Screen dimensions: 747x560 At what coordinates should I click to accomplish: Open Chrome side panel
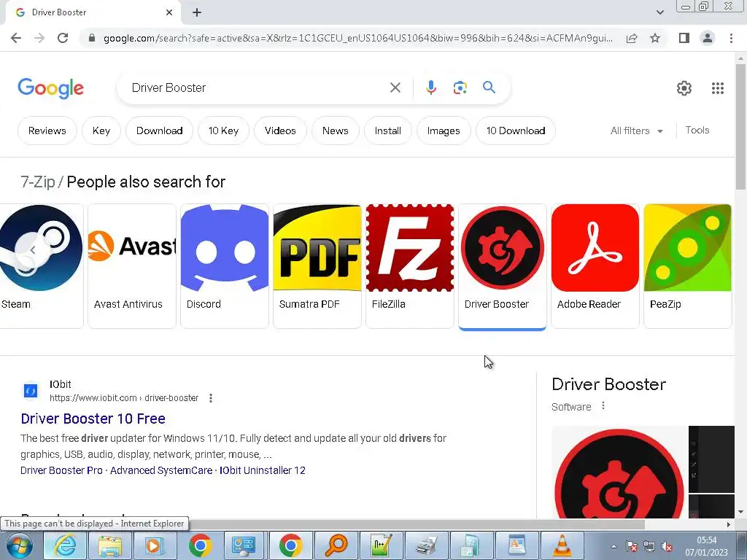[684, 38]
